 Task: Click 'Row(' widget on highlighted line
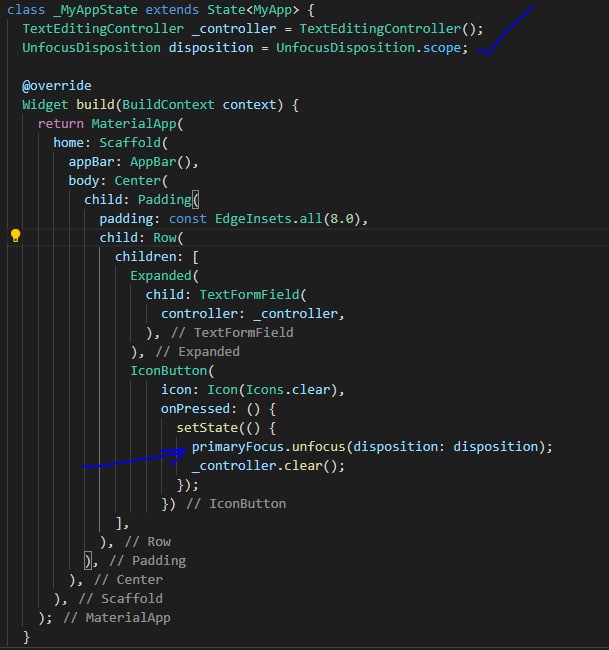[x=168, y=238]
